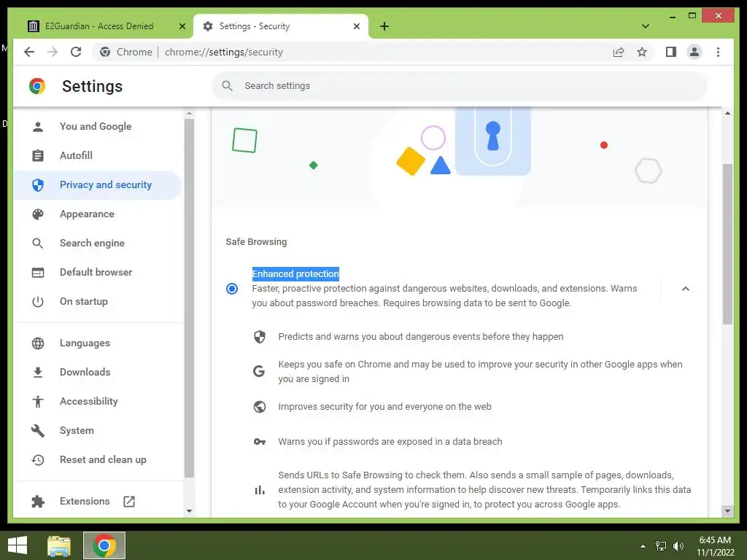Select the Enhanced protection radio button
747x560 pixels.
coord(231,289)
